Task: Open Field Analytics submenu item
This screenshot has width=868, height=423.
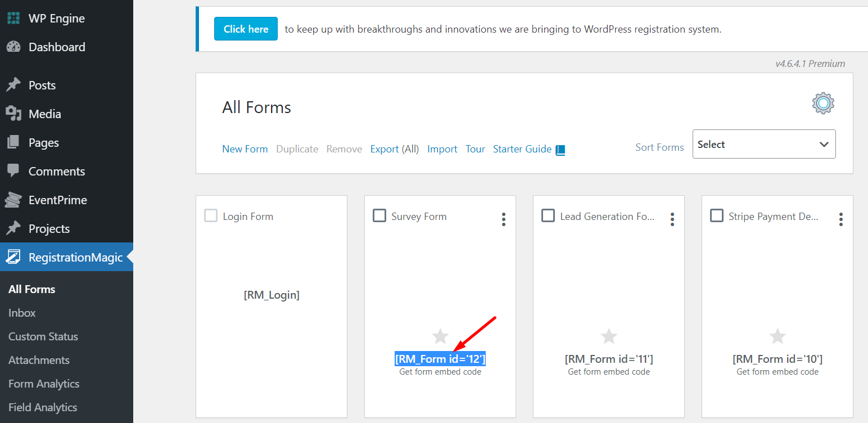Action: 43,407
